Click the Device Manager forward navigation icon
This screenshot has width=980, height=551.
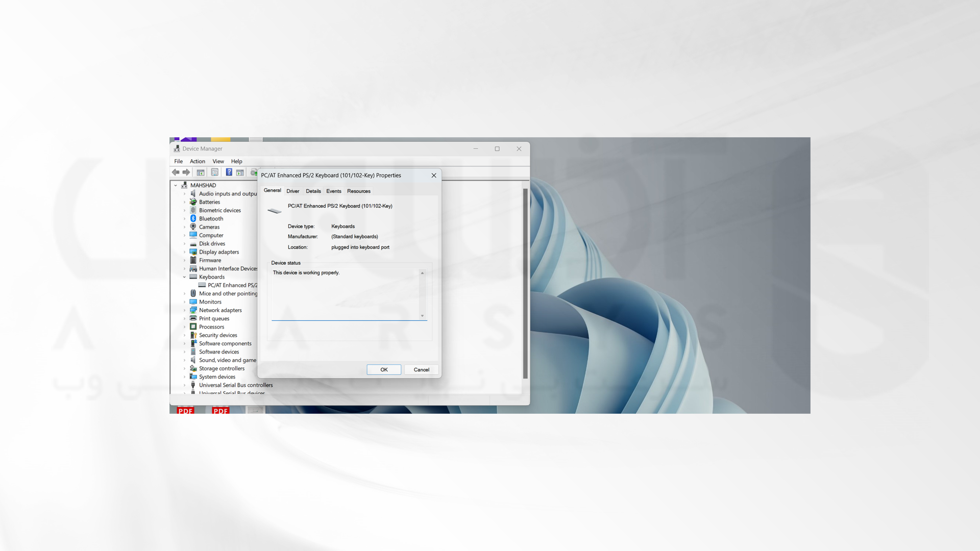[188, 172]
